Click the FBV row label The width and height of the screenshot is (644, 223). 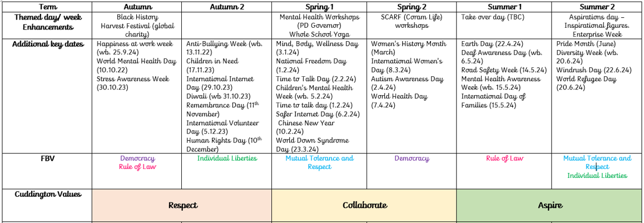click(48, 158)
